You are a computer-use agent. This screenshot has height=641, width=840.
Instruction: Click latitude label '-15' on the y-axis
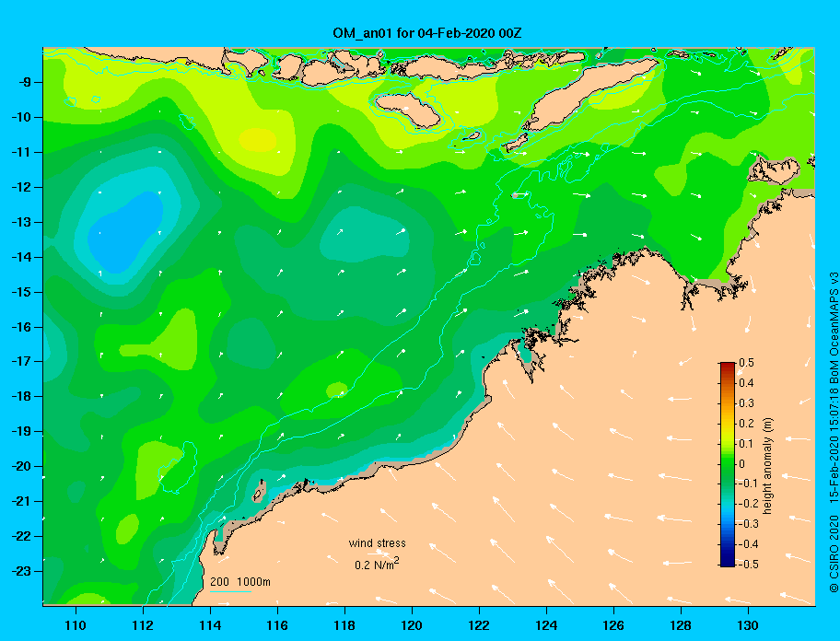22,292
